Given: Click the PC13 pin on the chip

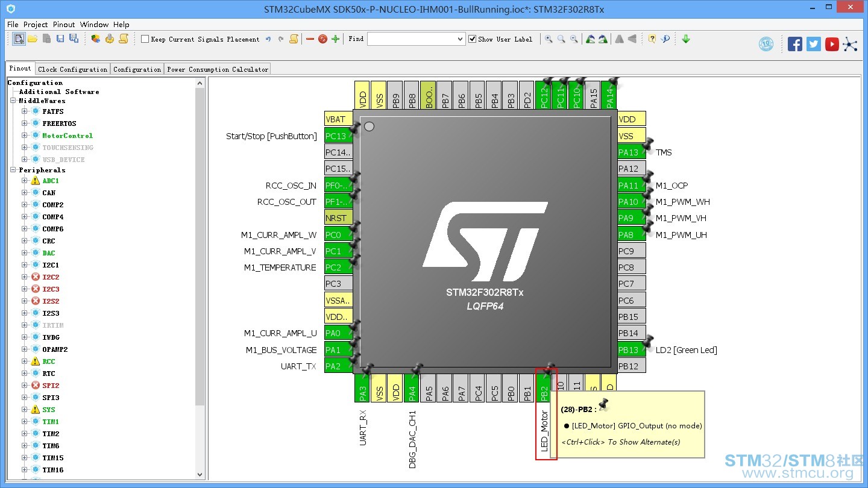Looking at the screenshot, I should point(339,136).
